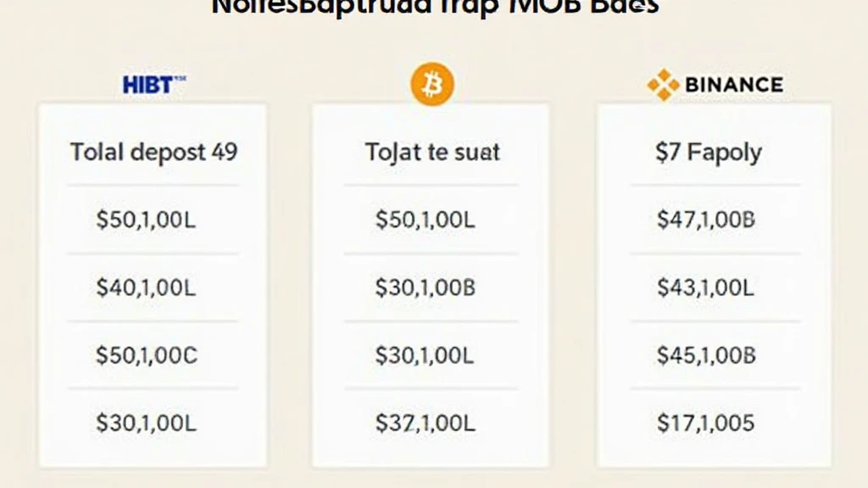Click the $47,1,00B value
868x488 pixels.
coord(705,220)
